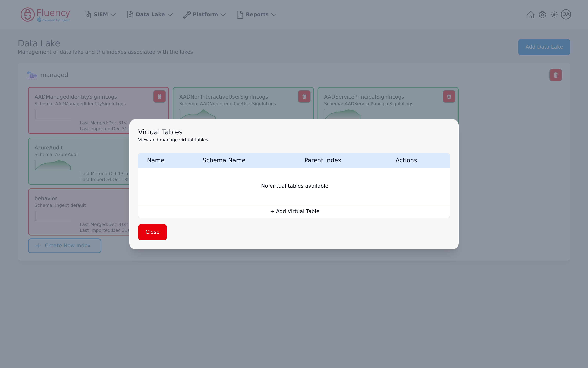Click the SIEM document search icon
This screenshot has height=368, width=588.
[x=87, y=15]
